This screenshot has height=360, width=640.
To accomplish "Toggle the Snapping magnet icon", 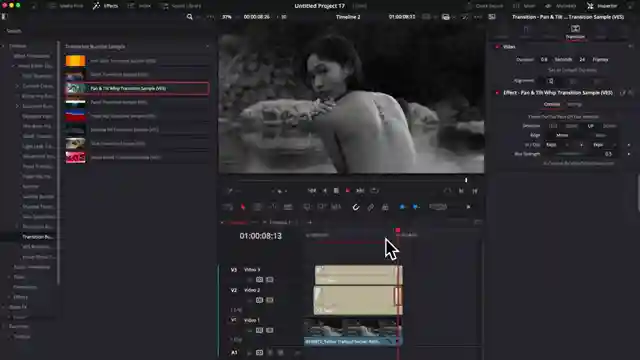I will coord(356,207).
